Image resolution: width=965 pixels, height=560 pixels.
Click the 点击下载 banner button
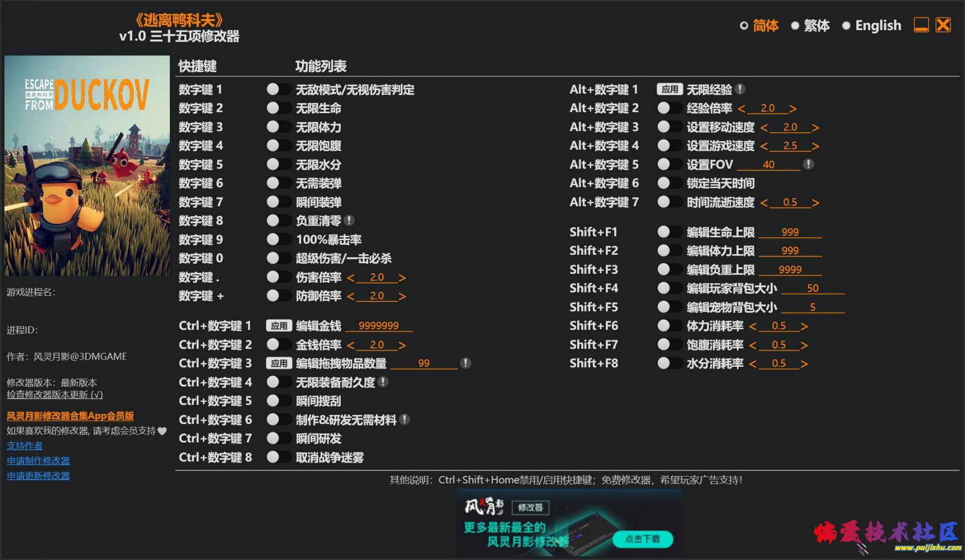pyautogui.click(x=642, y=539)
